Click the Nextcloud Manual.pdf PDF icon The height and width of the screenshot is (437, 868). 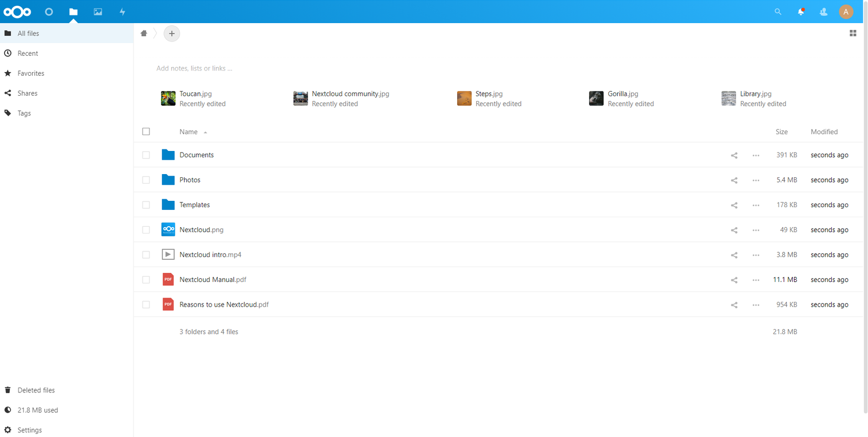(x=168, y=279)
